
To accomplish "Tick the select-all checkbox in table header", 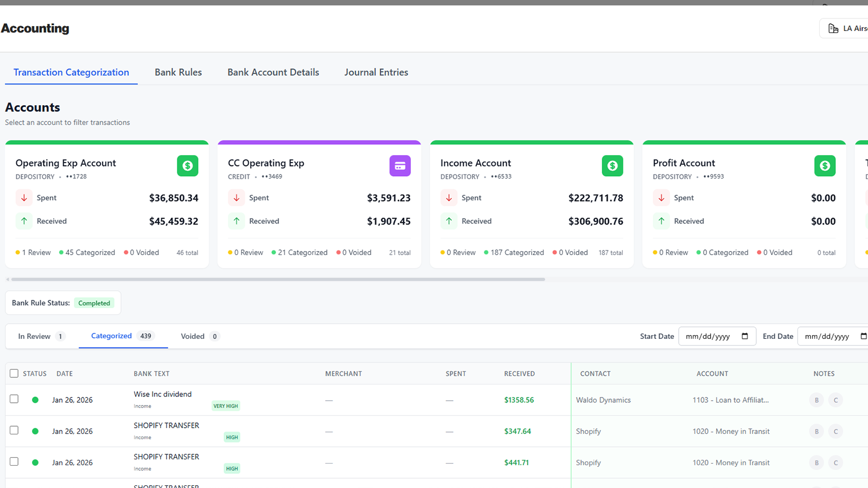I will click(14, 374).
